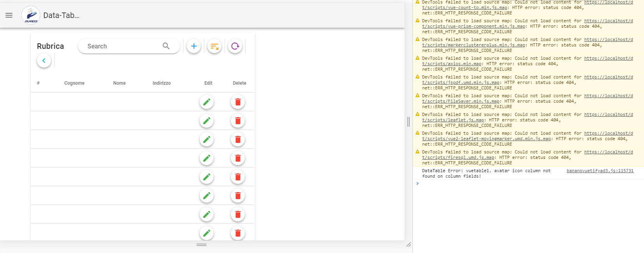Edit the seventh table row
Image resolution: width=644 pixels, height=253 pixels.
click(x=207, y=214)
